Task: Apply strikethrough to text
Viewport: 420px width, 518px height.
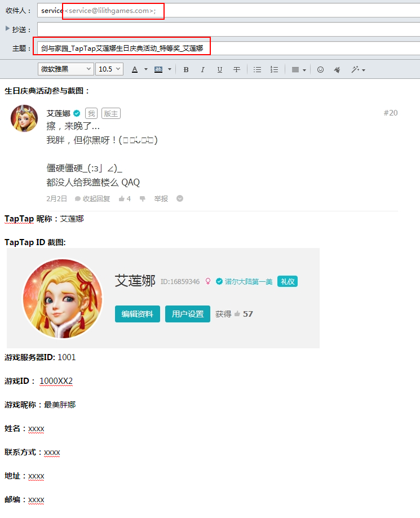Action: (237, 69)
